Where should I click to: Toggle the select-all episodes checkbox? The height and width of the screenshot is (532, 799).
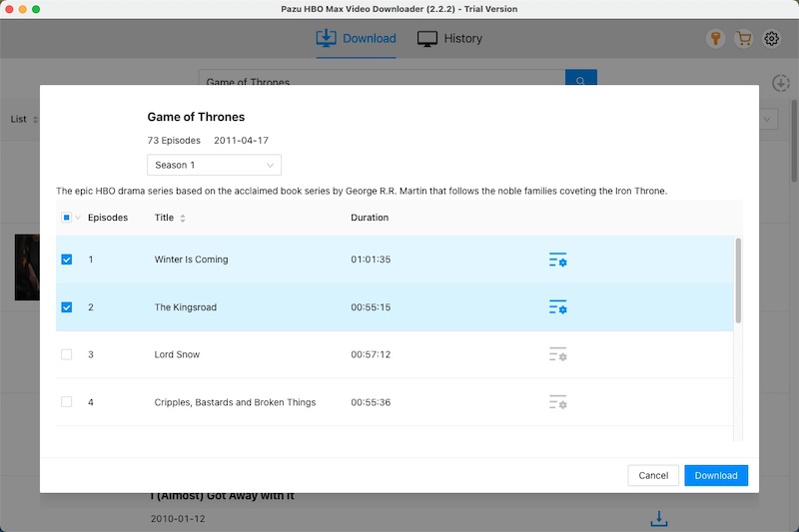click(66, 218)
